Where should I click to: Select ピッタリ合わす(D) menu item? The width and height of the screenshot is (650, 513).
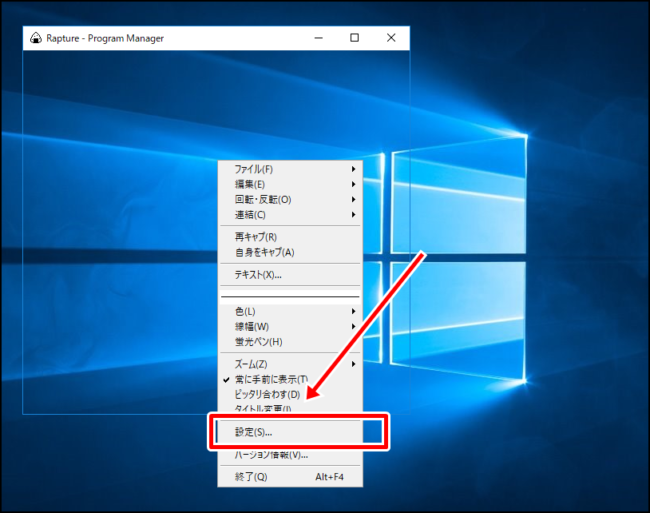[290, 394]
